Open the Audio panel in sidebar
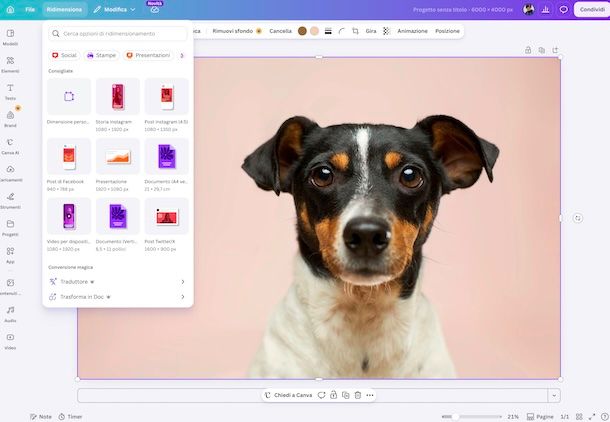The image size is (610, 422). click(11, 314)
